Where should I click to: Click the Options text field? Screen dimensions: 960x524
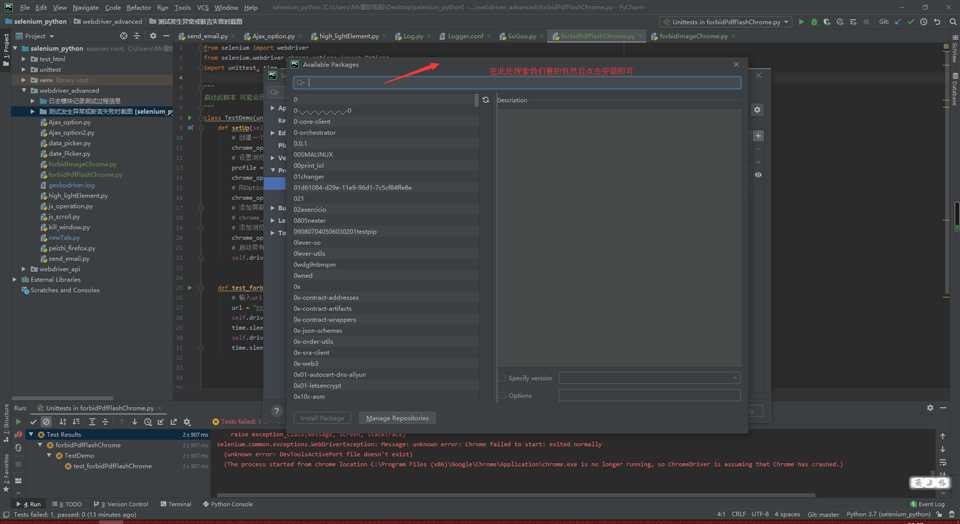point(650,396)
